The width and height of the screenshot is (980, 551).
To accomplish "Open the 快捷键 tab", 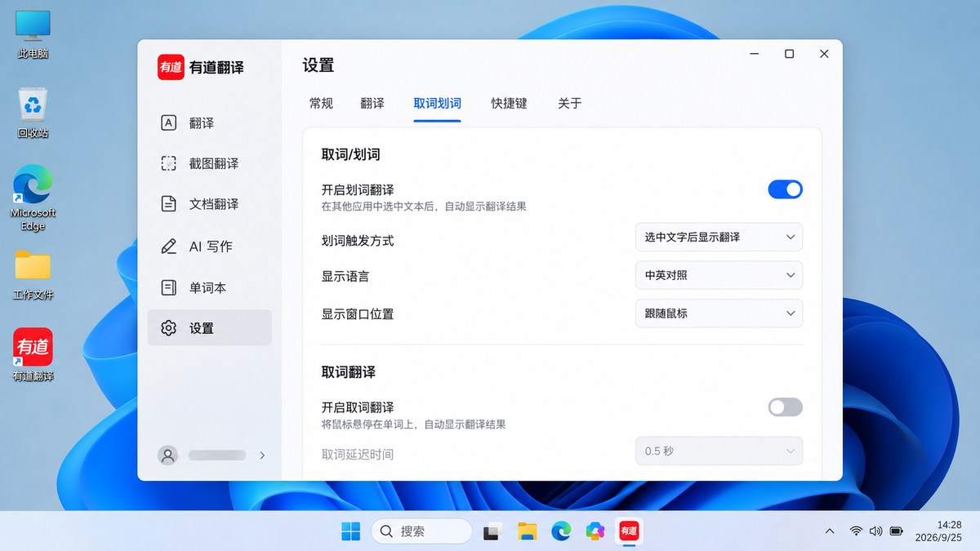I will 509,103.
